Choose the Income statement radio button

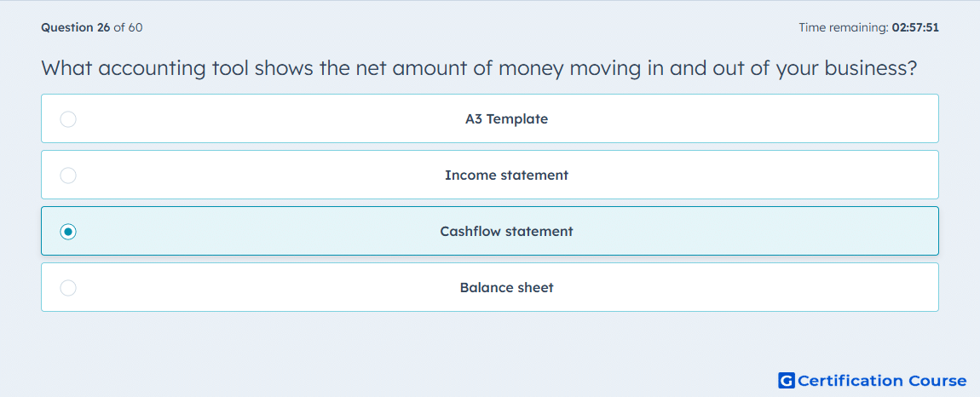pyautogui.click(x=68, y=175)
